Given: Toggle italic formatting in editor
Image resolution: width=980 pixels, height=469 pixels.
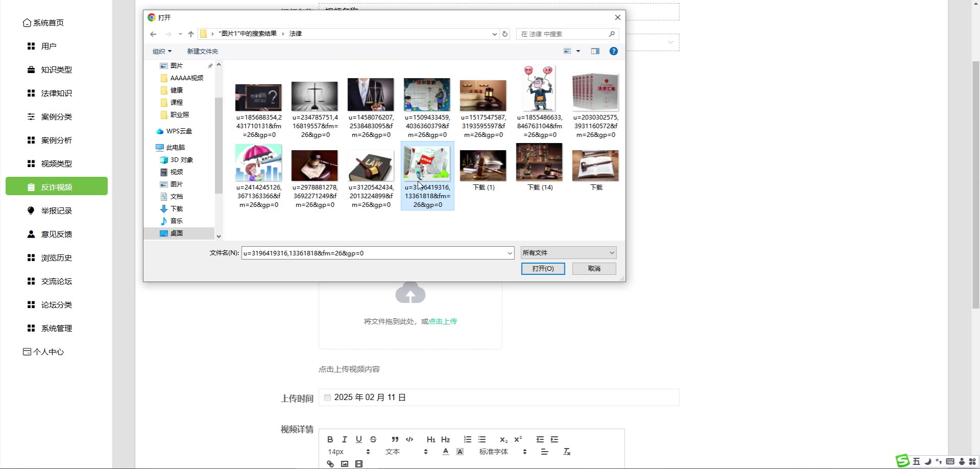Looking at the screenshot, I should 345,439.
